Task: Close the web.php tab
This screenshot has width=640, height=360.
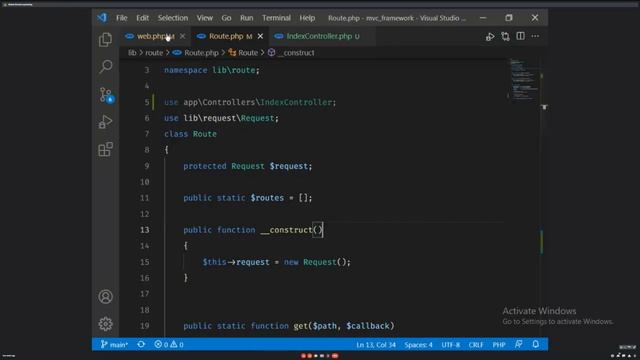Action: [182, 36]
